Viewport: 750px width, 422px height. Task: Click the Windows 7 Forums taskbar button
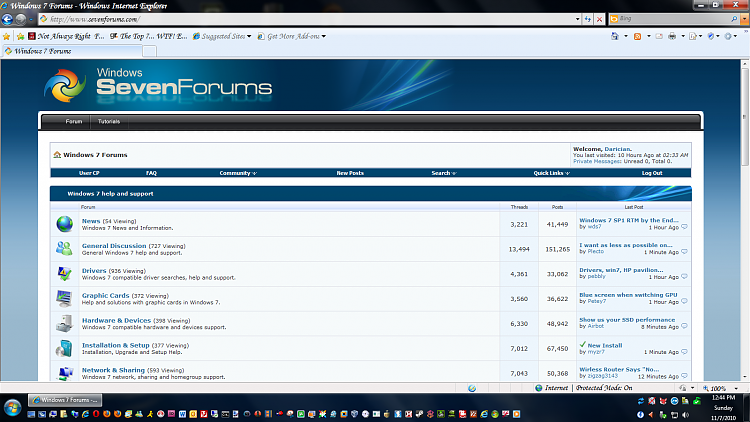pyautogui.click(x=65, y=400)
